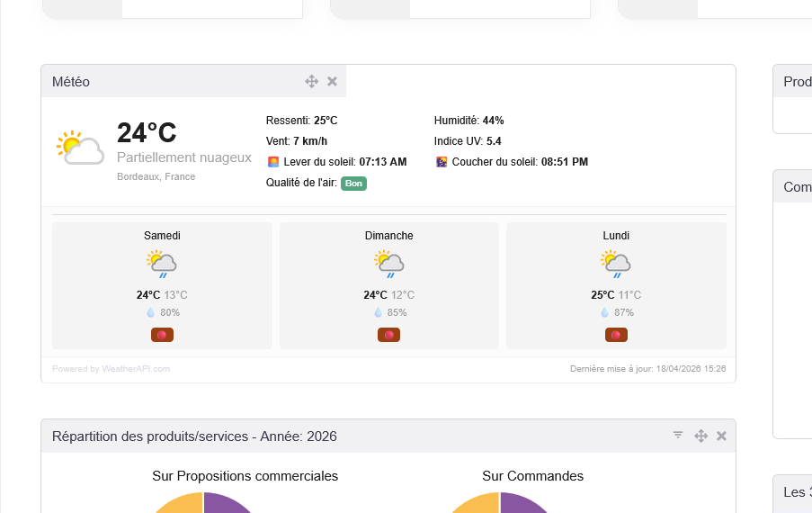This screenshot has width=812, height=513.
Task: Click the Samedi forecast weather icon
Action: pos(162,264)
